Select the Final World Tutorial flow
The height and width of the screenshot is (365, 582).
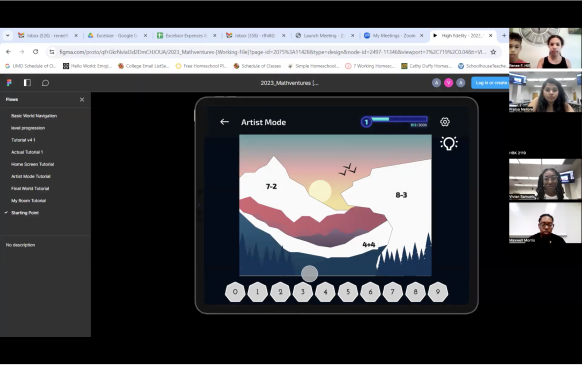point(30,189)
